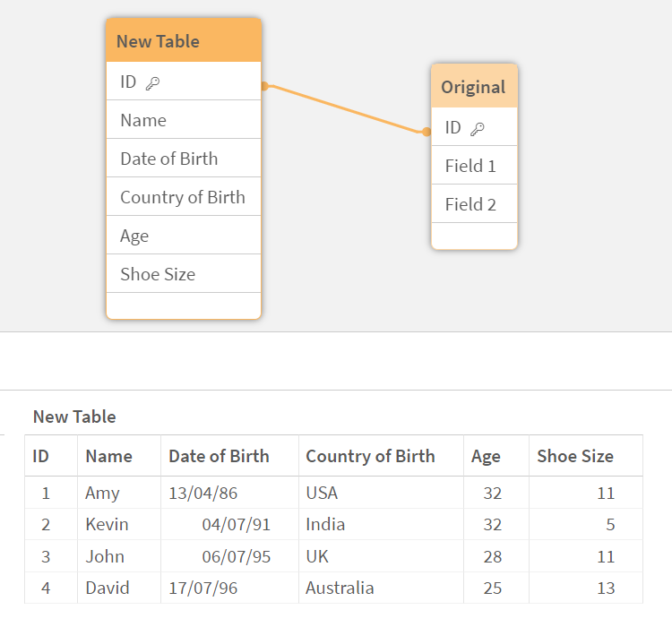
Task: Select the Date of Birth field
Action: click(168, 159)
